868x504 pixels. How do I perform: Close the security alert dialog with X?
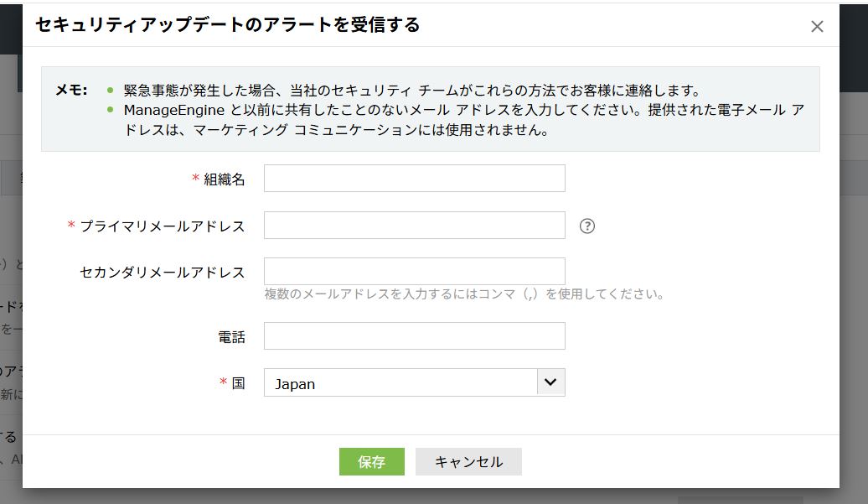pos(817,27)
